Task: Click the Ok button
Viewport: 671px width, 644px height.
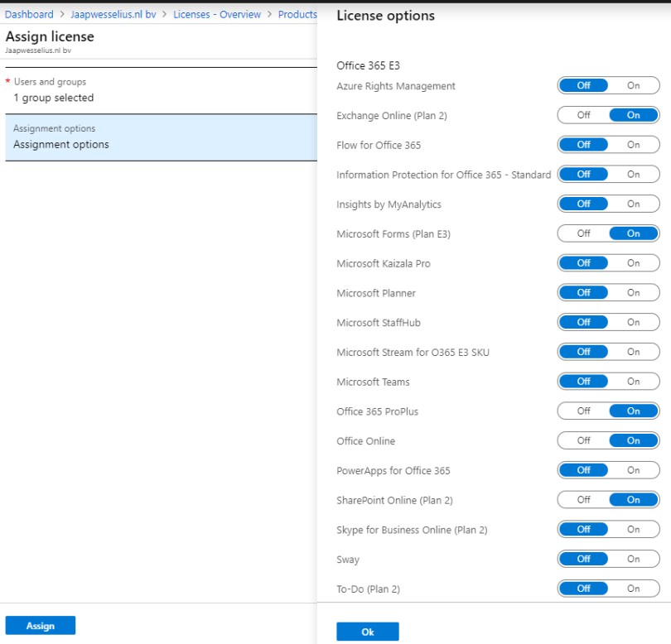Action: tap(368, 632)
